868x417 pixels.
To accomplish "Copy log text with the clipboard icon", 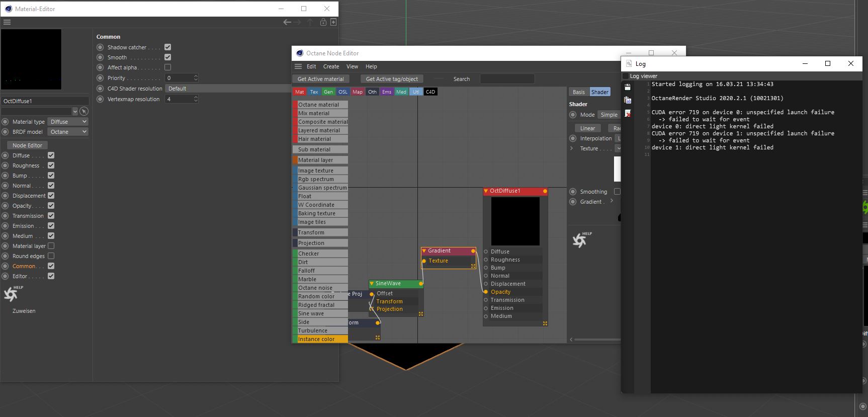I will pos(628,100).
